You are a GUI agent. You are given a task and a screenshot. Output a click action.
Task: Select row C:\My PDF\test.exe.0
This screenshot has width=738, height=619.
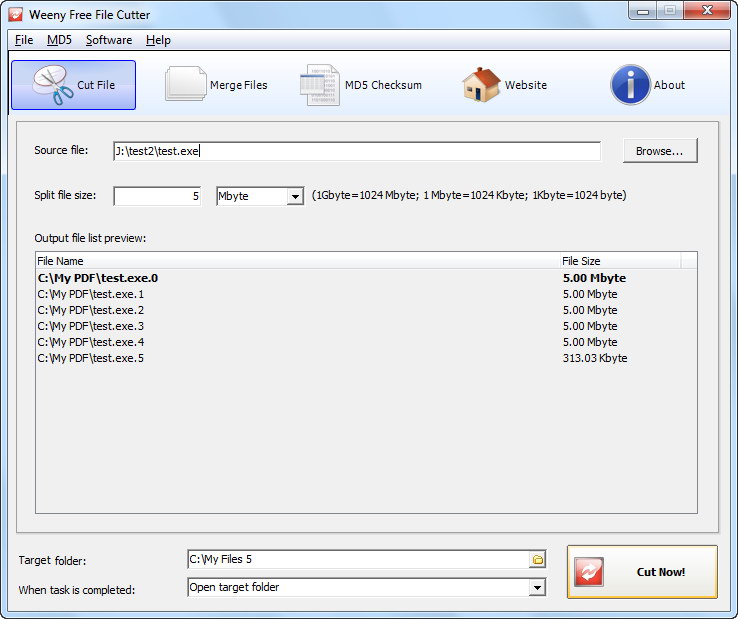coord(366,278)
